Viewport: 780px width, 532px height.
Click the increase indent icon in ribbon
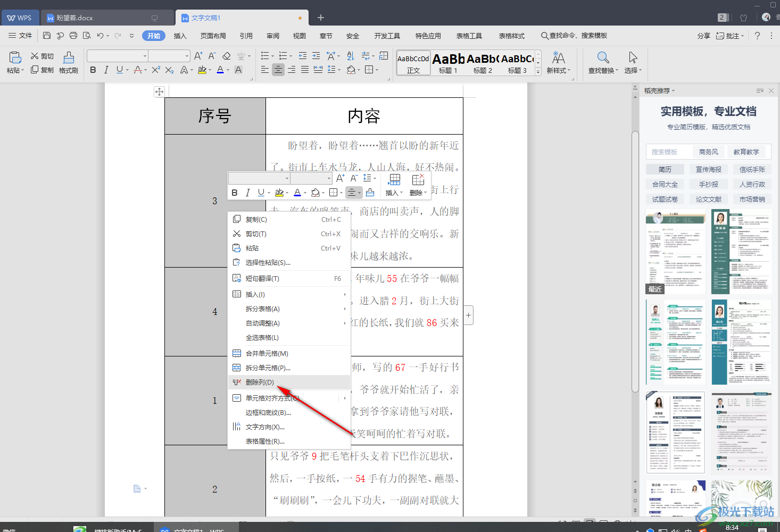[x=316, y=56]
